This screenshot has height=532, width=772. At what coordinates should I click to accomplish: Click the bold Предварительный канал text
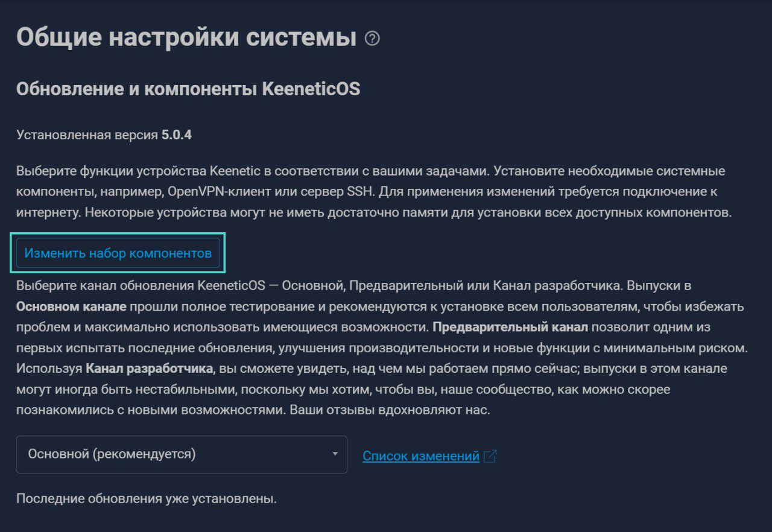pos(510,328)
